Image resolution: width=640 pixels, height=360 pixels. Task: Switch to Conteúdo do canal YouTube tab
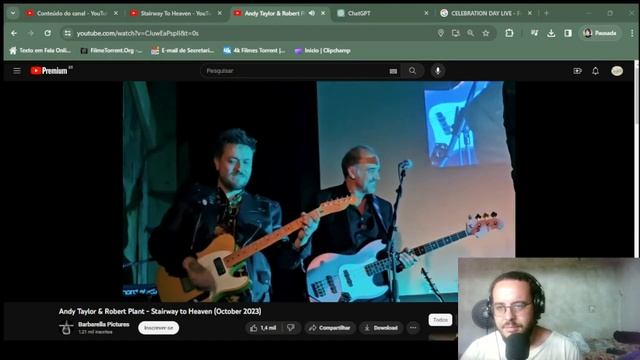(72, 13)
